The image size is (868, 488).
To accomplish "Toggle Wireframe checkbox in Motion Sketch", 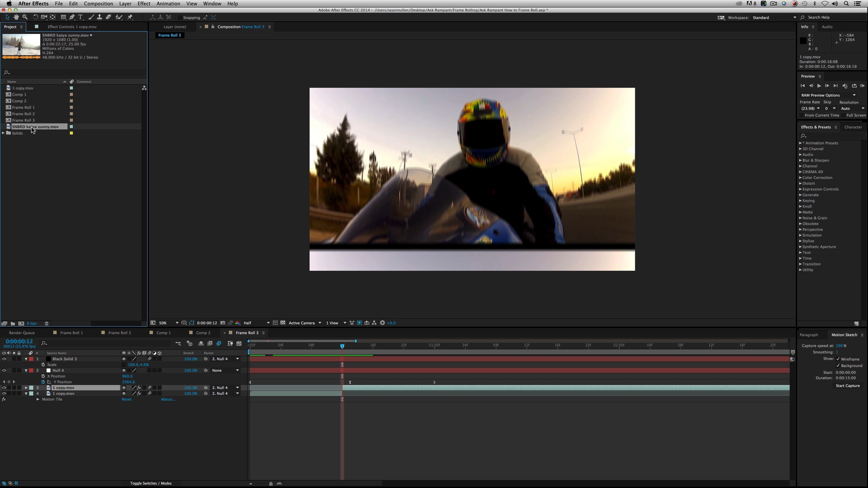I will pyautogui.click(x=838, y=359).
